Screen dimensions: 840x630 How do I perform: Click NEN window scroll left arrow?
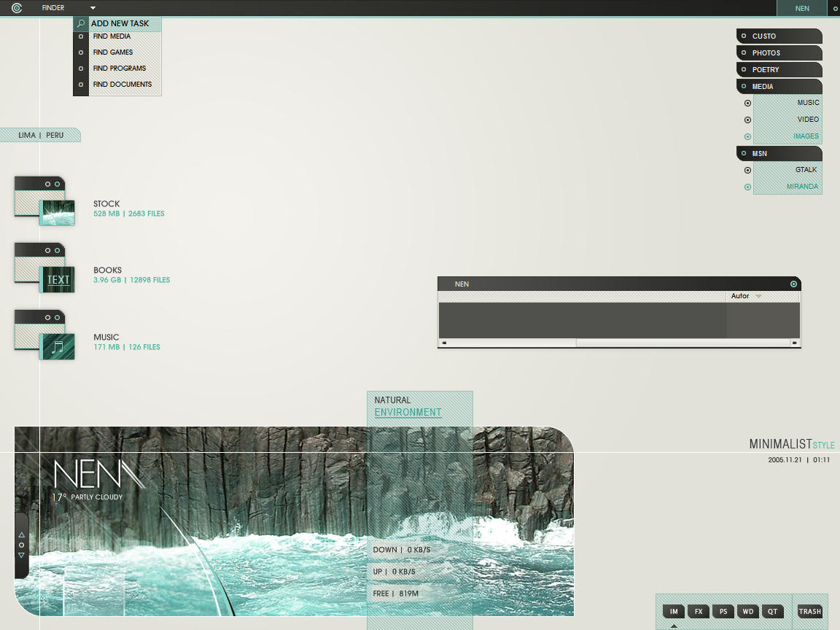(x=443, y=343)
